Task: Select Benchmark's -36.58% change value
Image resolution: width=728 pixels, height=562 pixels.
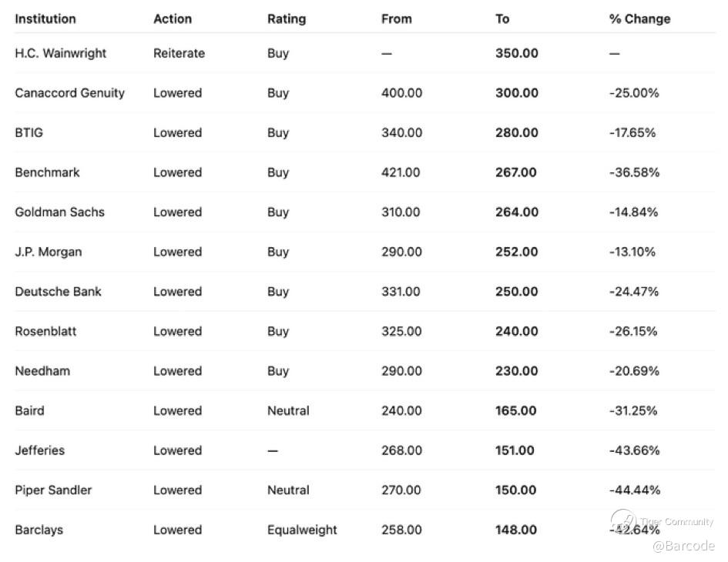Action: coord(634,172)
